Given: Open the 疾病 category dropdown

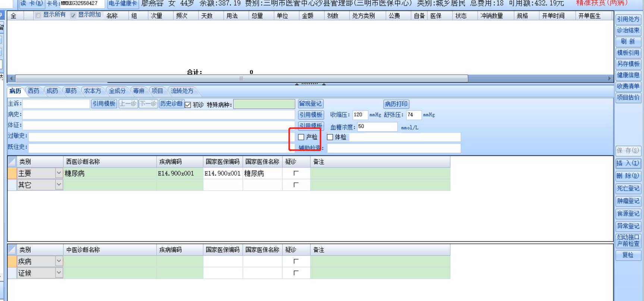Looking at the screenshot, I should tap(59, 261).
